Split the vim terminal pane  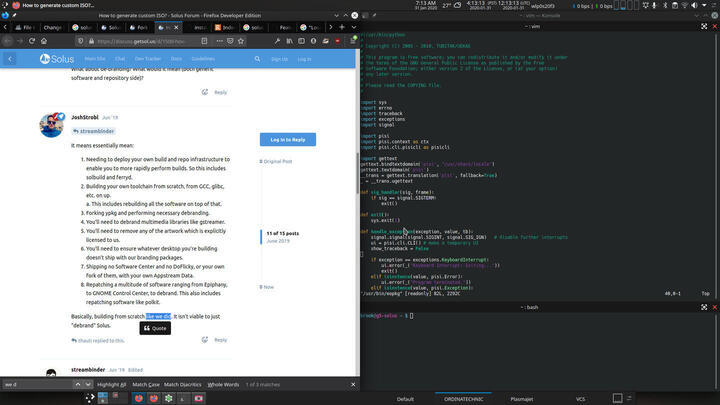click(704, 27)
